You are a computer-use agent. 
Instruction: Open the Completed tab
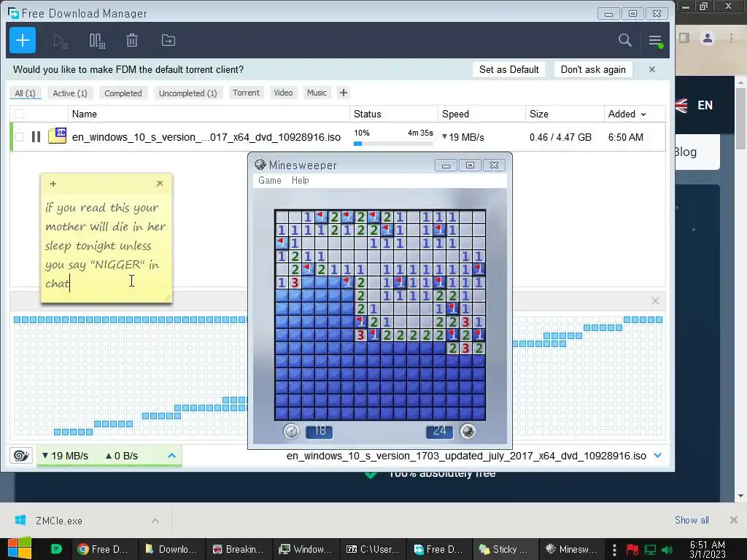123,93
